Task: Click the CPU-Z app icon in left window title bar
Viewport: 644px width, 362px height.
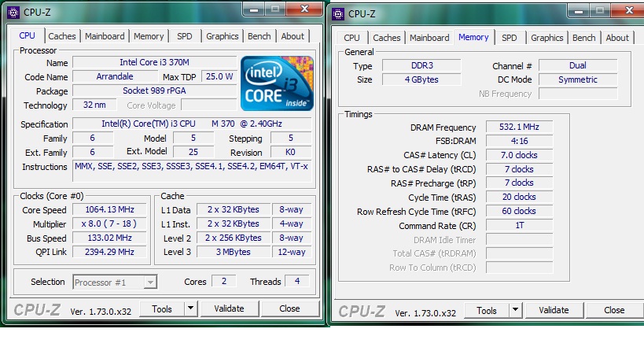Action: (13, 13)
